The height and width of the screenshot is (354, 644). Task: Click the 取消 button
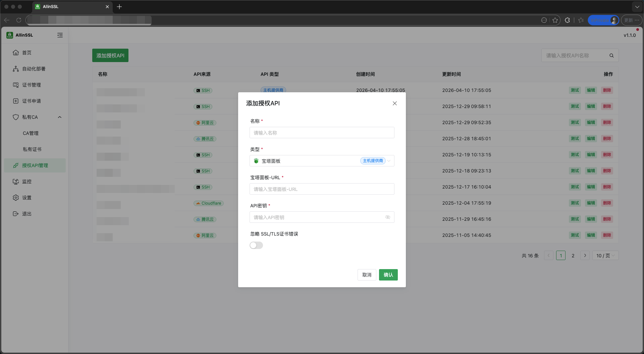pos(367,275)
